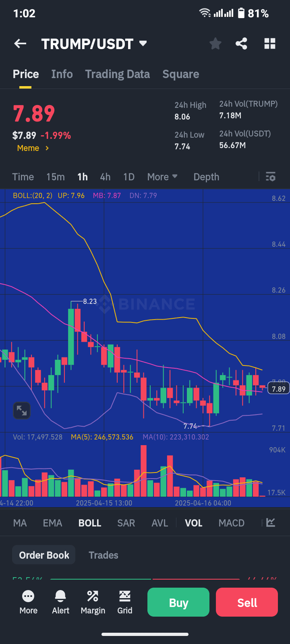The width and height of the screenshot is (290, 644).
Task: Select the Time chart interval
Action: pyautogui.click(x=23, y=177)
